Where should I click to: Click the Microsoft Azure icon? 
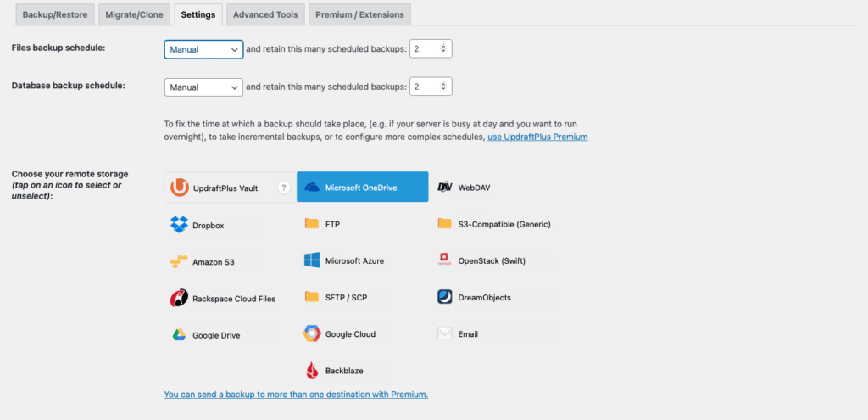pyautogui.click(x=312, y=260)
